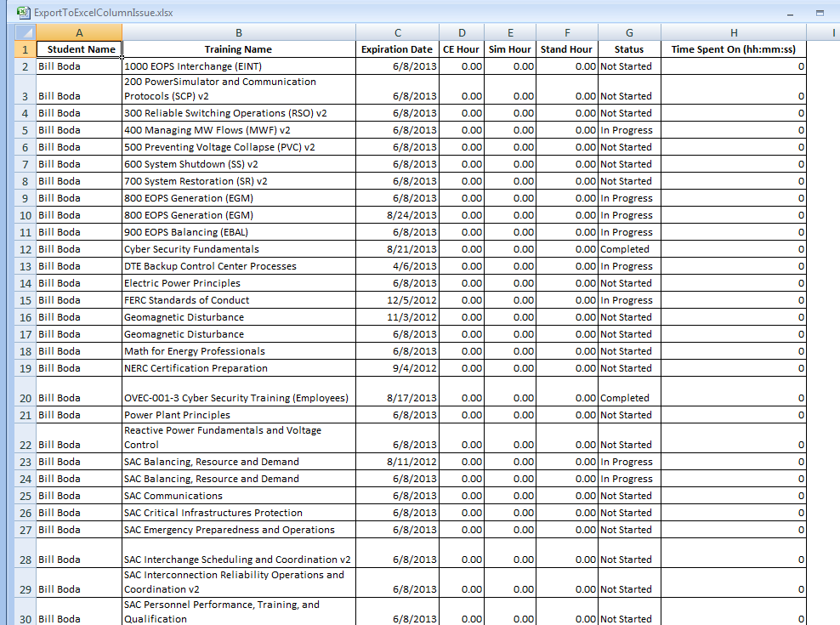The width and height of the screenshot is (840, 625).
Task: Click the 'CE Hour' header cell
Action: click(x=462, y=49)
